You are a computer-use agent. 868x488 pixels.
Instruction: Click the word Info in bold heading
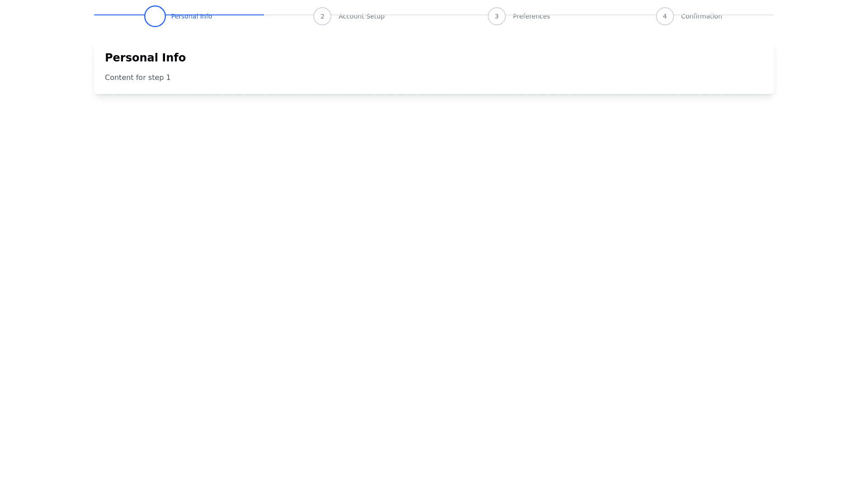point(173,58)
